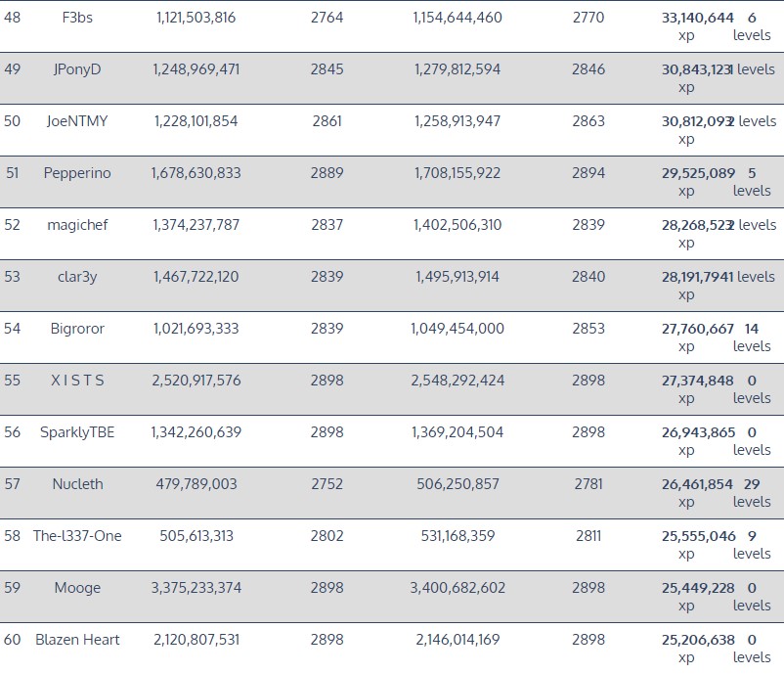The image size is (784, 674).
Task: Click the Nucleth player name
Action: pos(77,484)
